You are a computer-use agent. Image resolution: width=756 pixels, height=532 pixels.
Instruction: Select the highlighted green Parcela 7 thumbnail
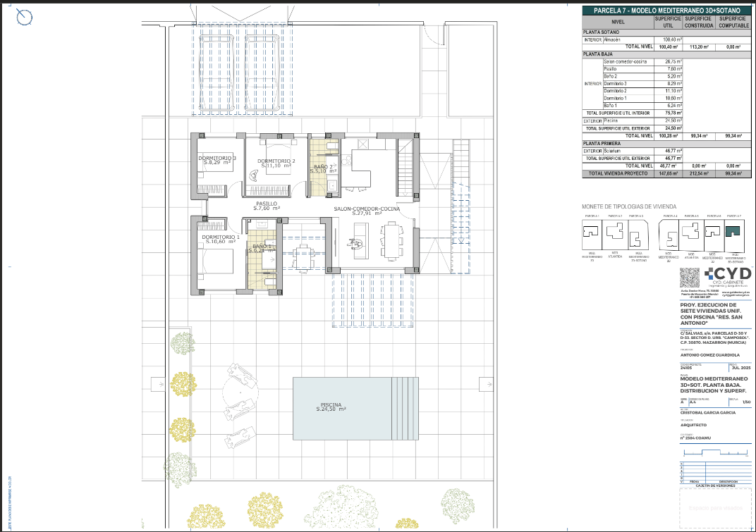click(733, 235)
